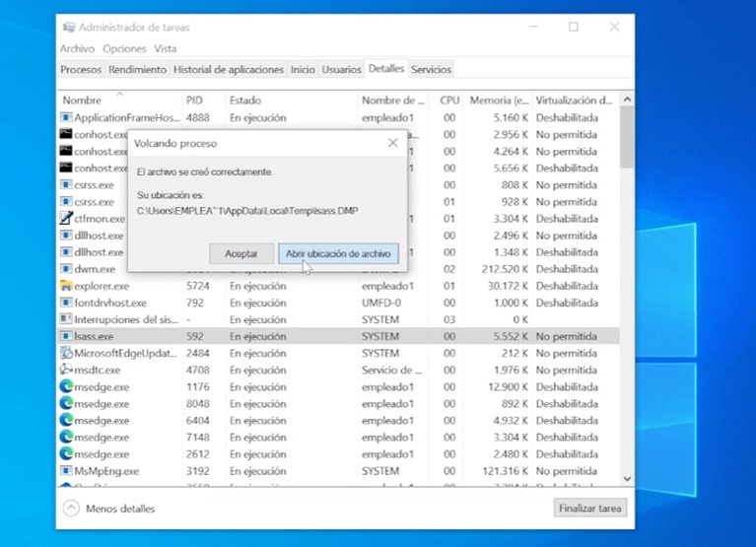The image size is (756, 547).
Task: Sort by the Estado column header
Action: pos(292,101)
